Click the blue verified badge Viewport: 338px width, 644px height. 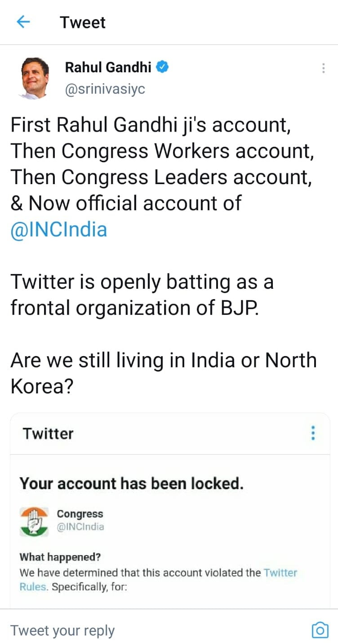tap(162, 67)
